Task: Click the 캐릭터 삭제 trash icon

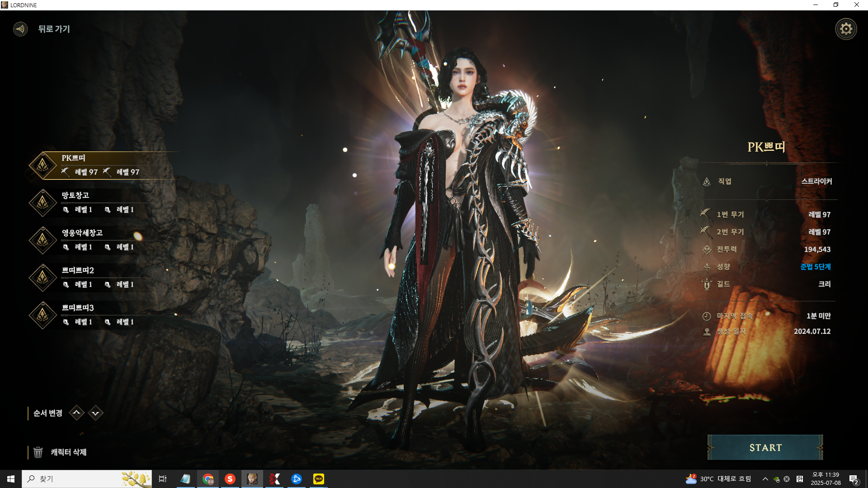Action: (x=38, y=452)
